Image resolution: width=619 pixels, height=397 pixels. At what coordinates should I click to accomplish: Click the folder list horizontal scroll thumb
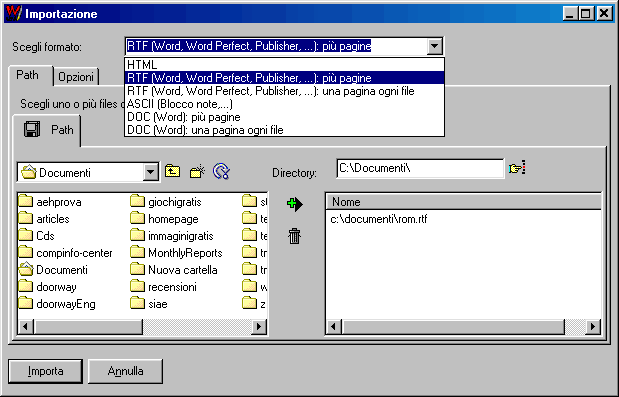click(x=88, y=327)
